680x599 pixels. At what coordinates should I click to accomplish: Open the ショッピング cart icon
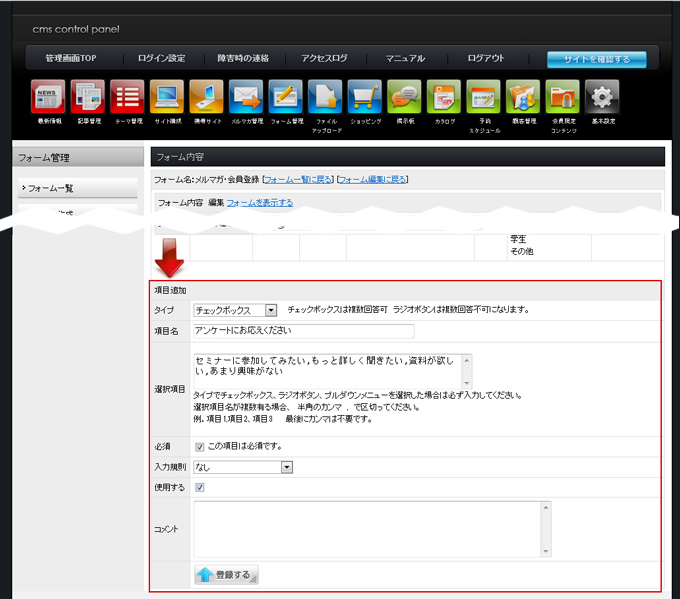pos(365,97)
